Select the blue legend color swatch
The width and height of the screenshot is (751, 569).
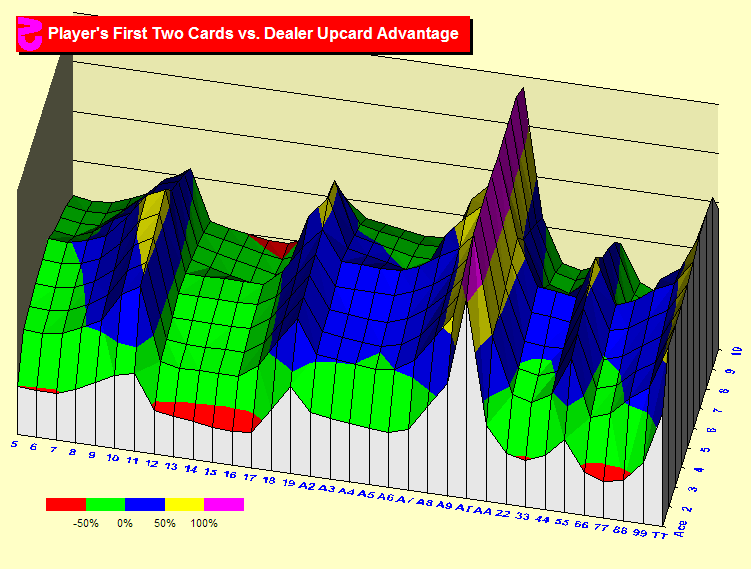[145, 505]
